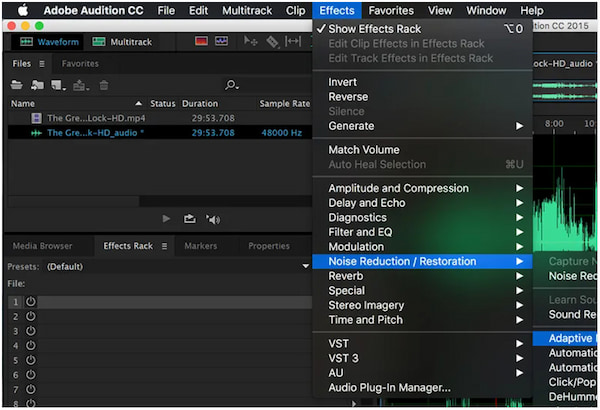Select Adaptive noise reduction submenu item
Image resolution: width=600 pixels, height=410 pixels.
coord(565,338)
